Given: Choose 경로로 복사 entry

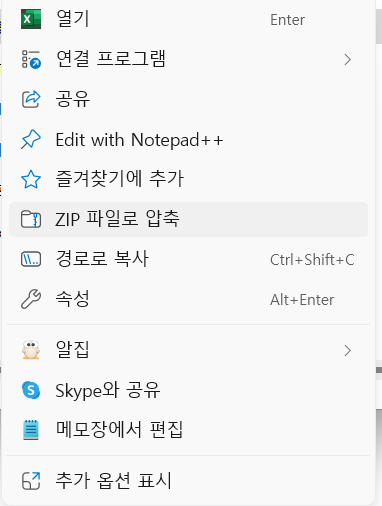Looking at the screenshot, I should (188, 259).
